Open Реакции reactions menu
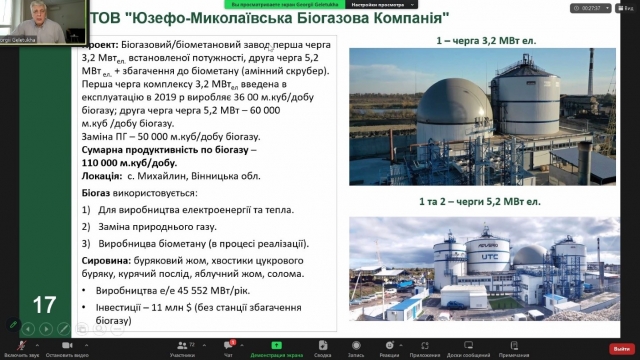 (x=389, y=349)
